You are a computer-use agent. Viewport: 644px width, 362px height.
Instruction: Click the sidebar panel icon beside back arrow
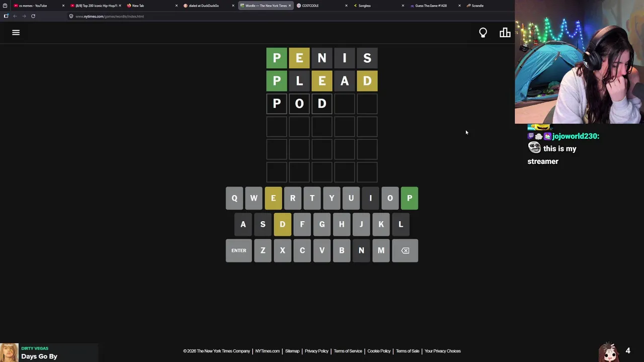click(x=6, y=16)
